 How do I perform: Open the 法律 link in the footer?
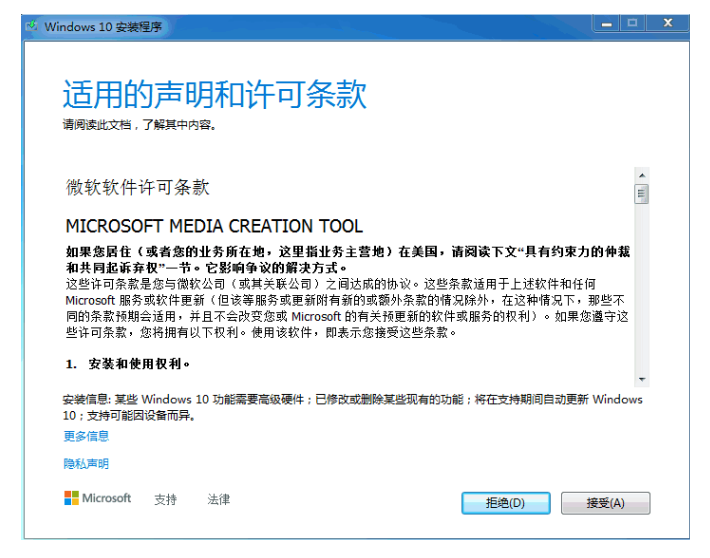coord(219,499)
